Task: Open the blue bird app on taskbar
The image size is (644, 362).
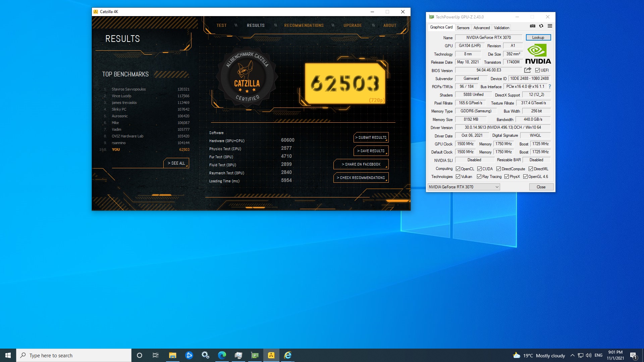Action: (189, 355)
